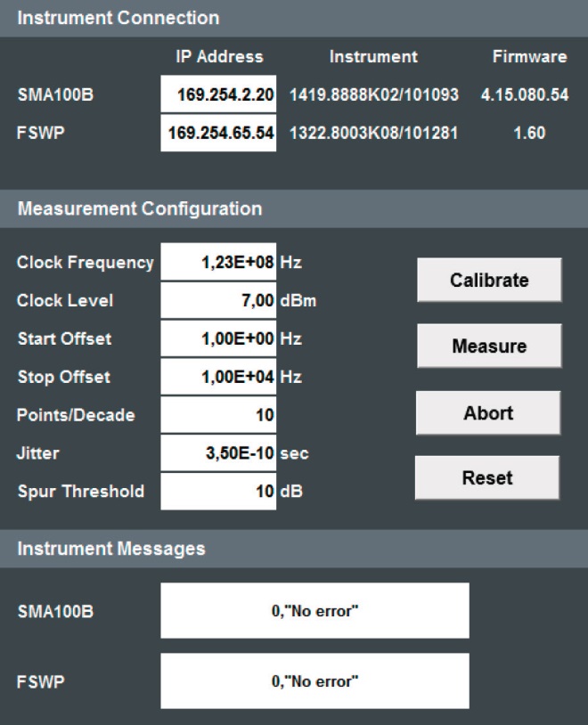The width and height of the screenshot is (588, 725).
Task: Select SMA100B instrument ID 1419.8888K02/101093
Action: [374, 94]
